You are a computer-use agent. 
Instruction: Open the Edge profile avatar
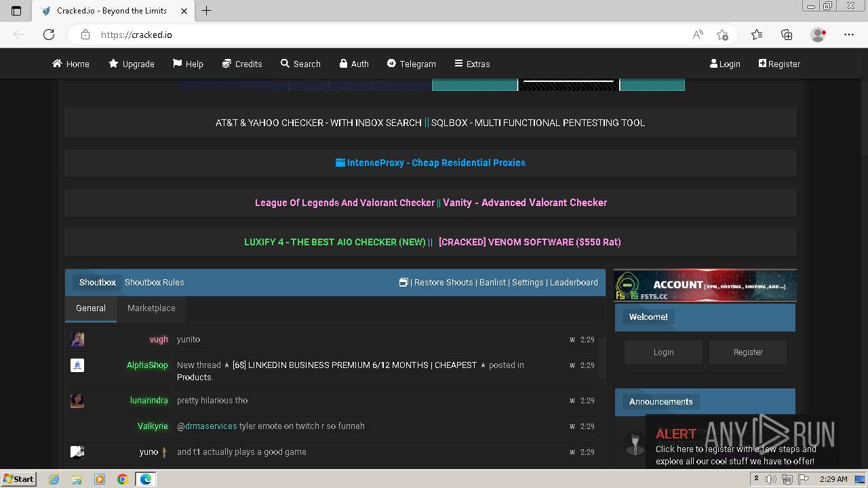[818, 35]
